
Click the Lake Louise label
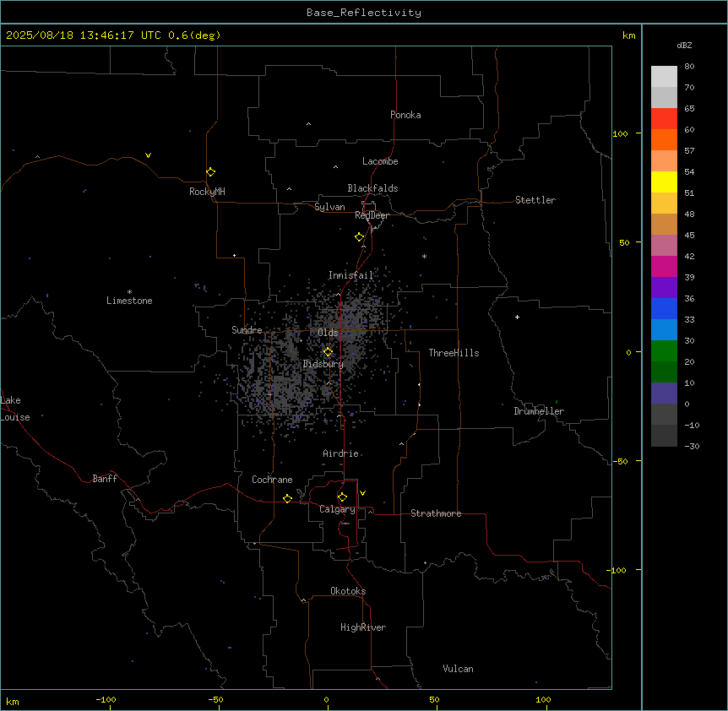[15, 409]
